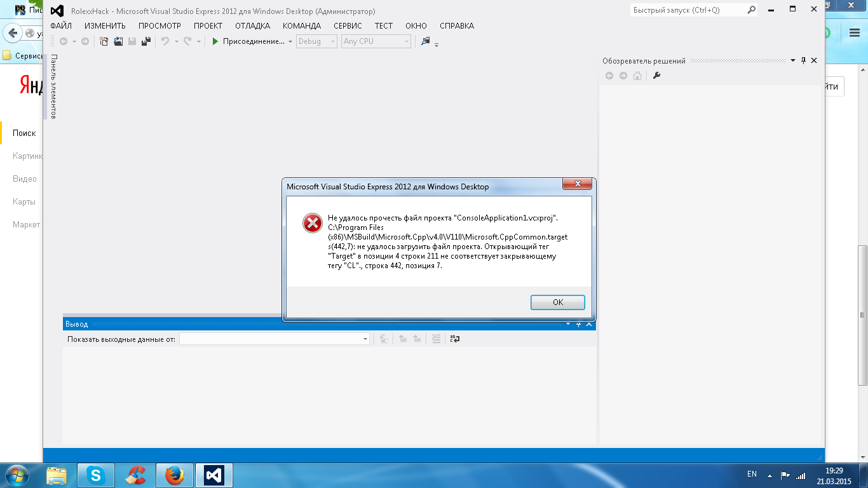The width and height of the screenshot is (868, 488).
Task: Open the Панель элементов side tab
Action: coord(54,86)
